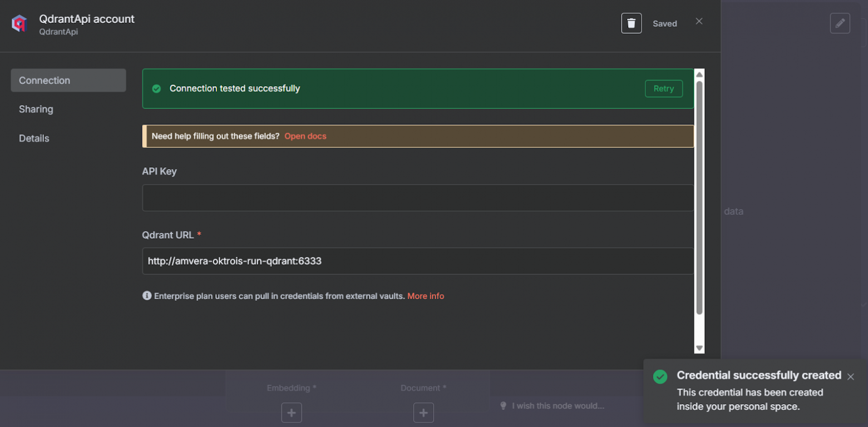Open the Details tab
The height and width of the screenshot is (427, 868).
[x=34, y=138]
